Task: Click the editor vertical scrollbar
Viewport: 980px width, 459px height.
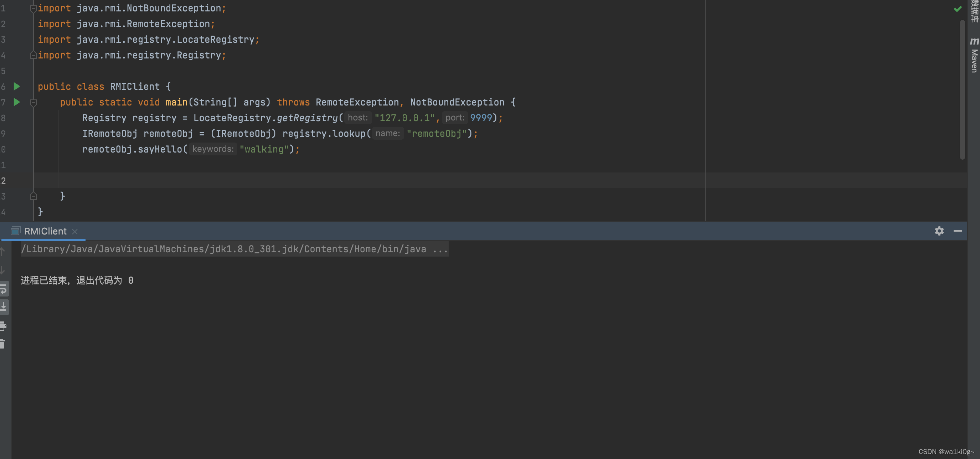Action: click(962, 89)
